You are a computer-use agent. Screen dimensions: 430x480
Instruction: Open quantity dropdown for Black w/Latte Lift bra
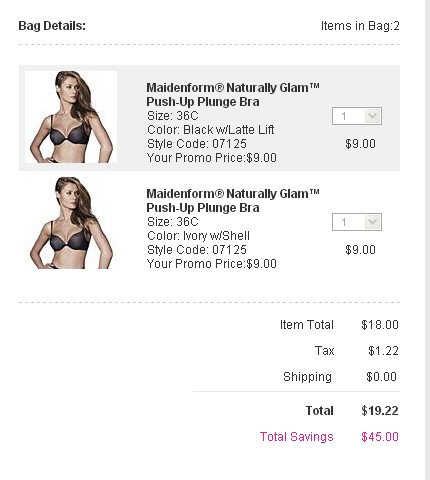[357, 116]
